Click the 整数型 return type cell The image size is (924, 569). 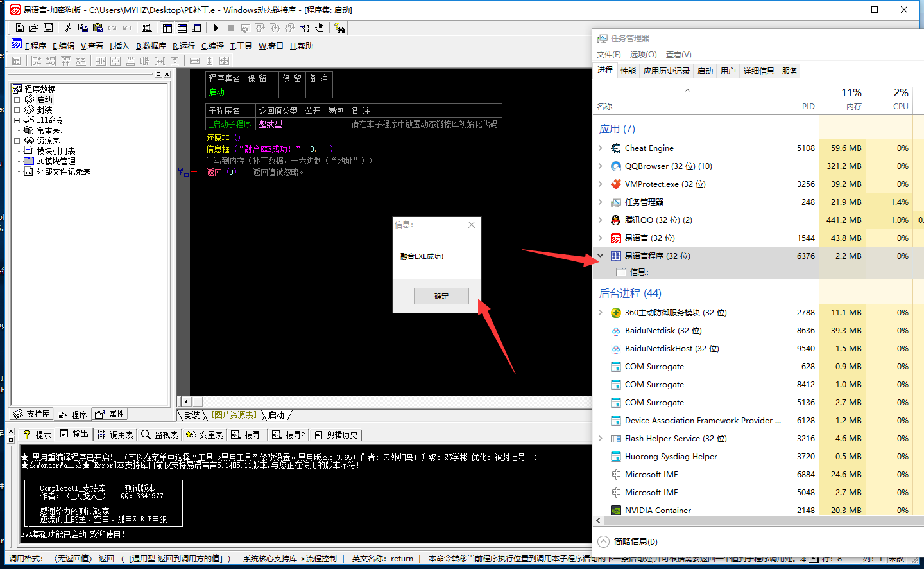(x=278, y=124)
